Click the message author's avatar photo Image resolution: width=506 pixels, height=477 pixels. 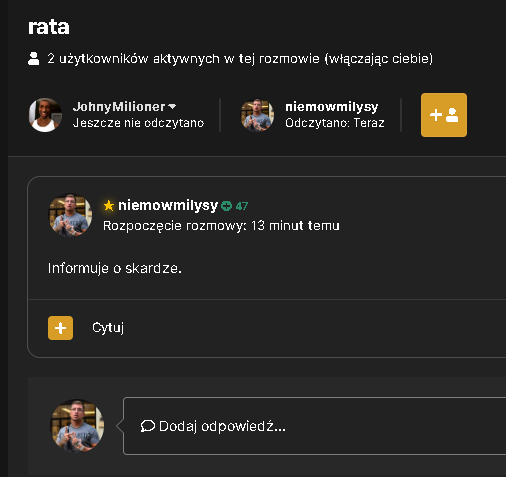pyautogui.click(x=71, y=215)
